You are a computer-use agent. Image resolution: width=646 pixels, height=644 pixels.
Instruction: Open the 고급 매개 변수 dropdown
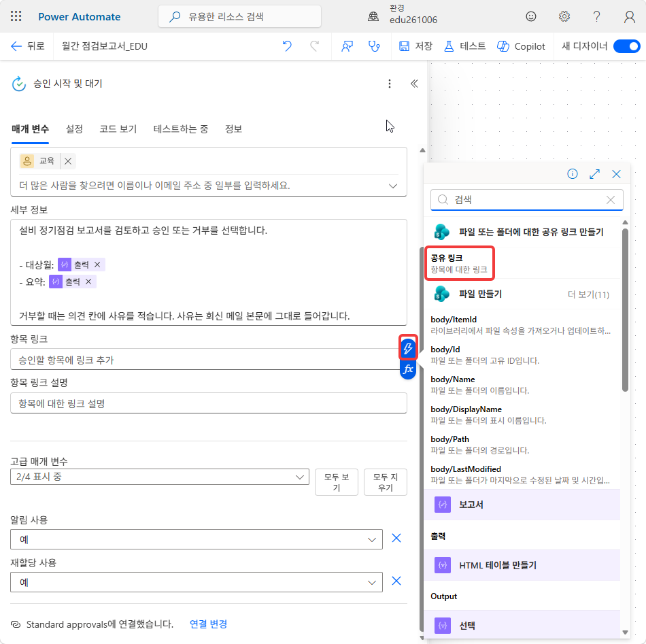[x=159, y=477]
